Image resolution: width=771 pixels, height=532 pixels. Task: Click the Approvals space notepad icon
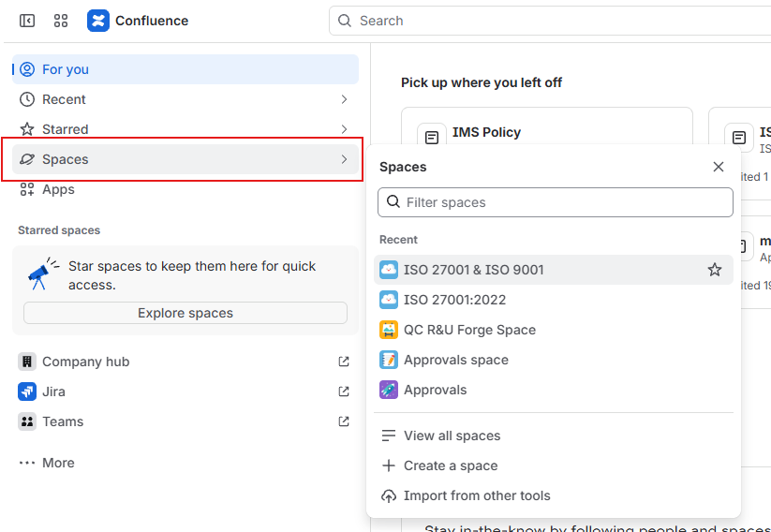point(389,360)
